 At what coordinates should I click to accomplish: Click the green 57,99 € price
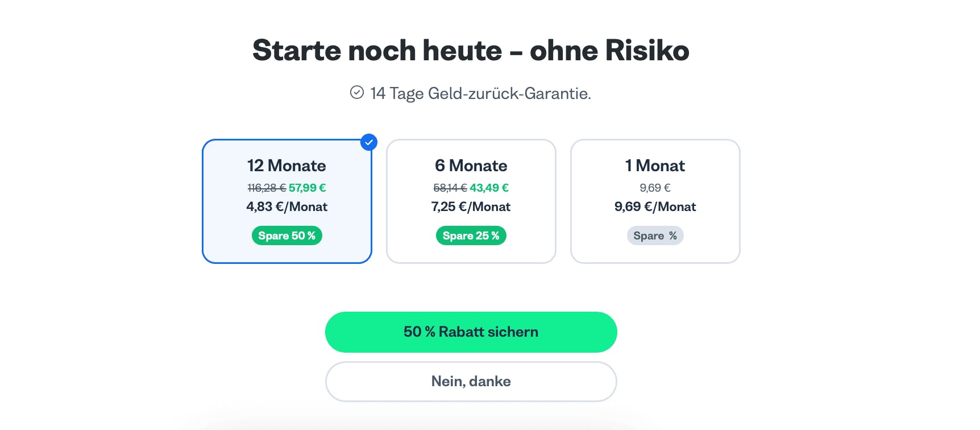pyautogui.click(x=308, y=188)
